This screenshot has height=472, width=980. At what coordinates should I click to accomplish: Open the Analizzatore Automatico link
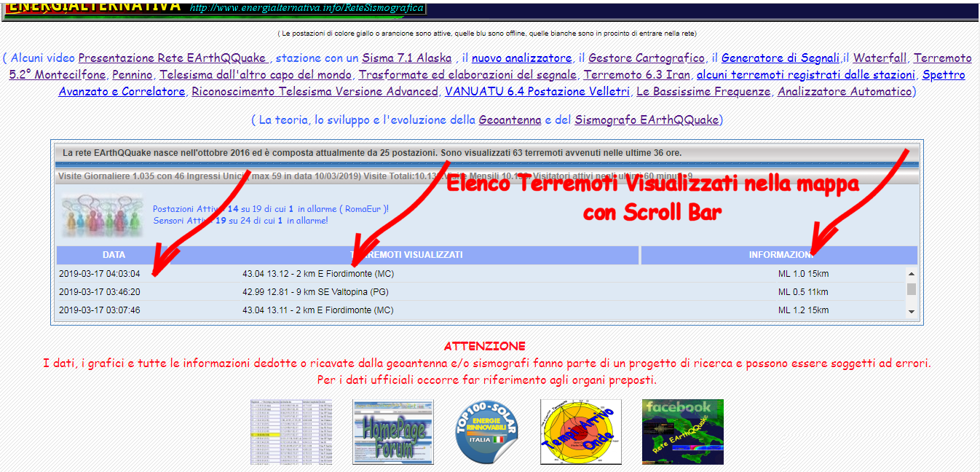click(845, 91)
